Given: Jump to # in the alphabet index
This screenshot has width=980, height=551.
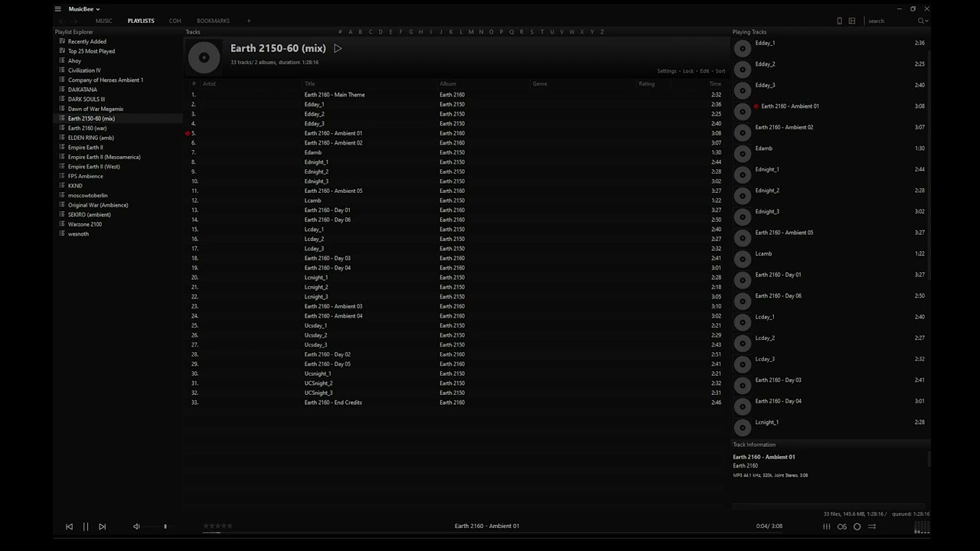Looking at the screenshot, I should point(340,32).
